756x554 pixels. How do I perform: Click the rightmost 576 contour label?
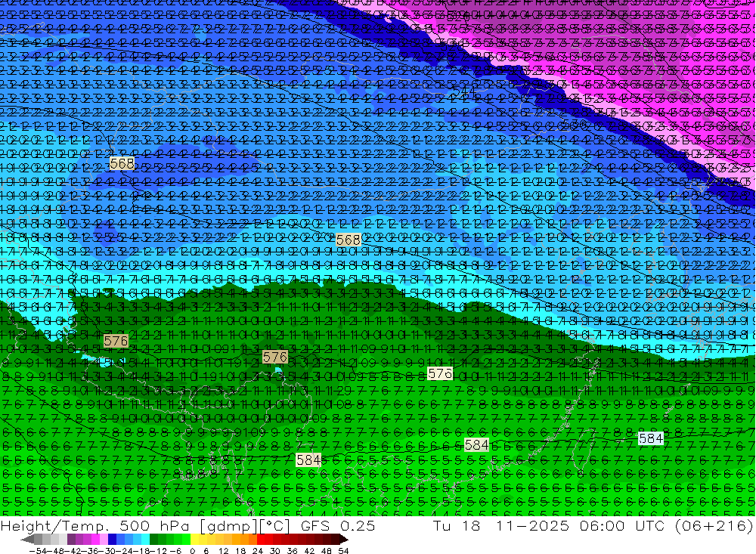pos(440,373)
